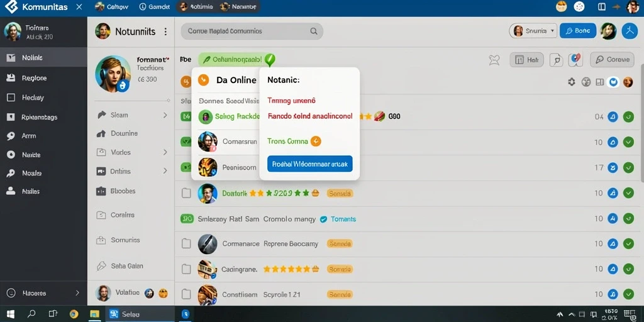Screen dimensions: 644x322
Task: Tick the checkbox beside Cadingrane row
Action: [186, 269]
